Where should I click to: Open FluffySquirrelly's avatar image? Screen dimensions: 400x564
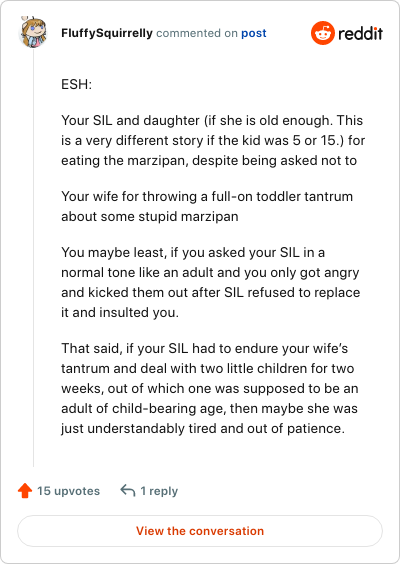pyautogui.click(x=33, y=32)
